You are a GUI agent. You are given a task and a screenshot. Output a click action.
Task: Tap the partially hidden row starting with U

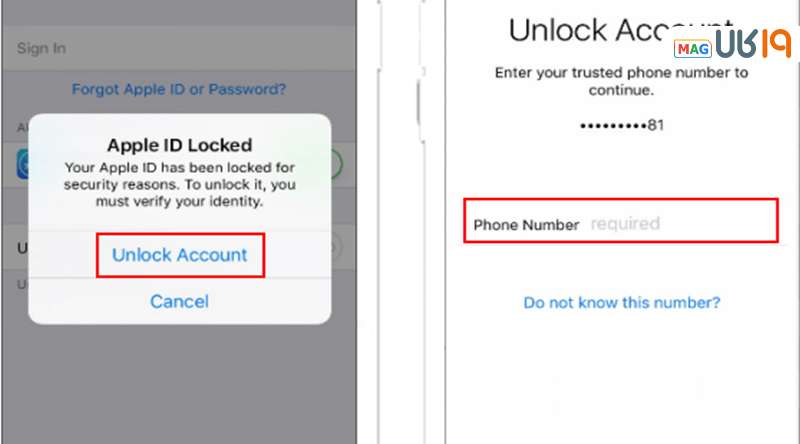click(x=14, y=247)
